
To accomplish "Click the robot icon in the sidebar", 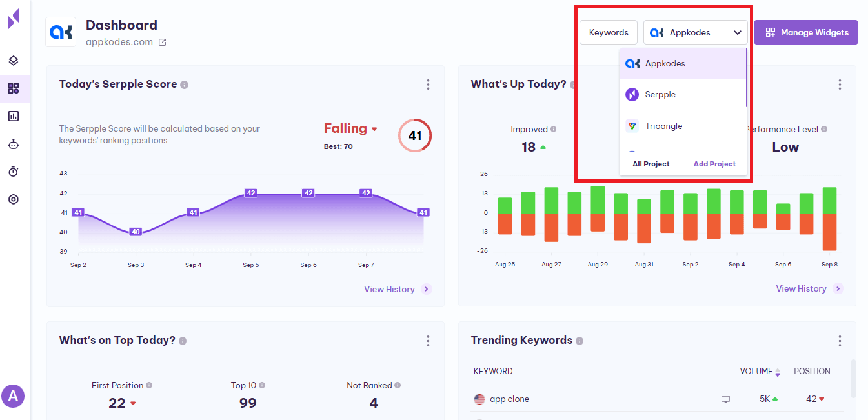I will pos(14,144).
